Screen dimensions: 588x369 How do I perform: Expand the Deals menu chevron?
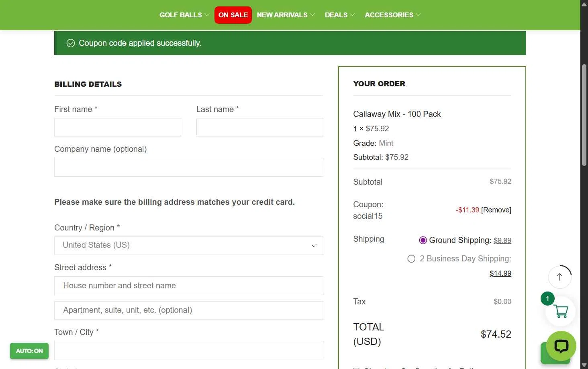pos(352,15)
